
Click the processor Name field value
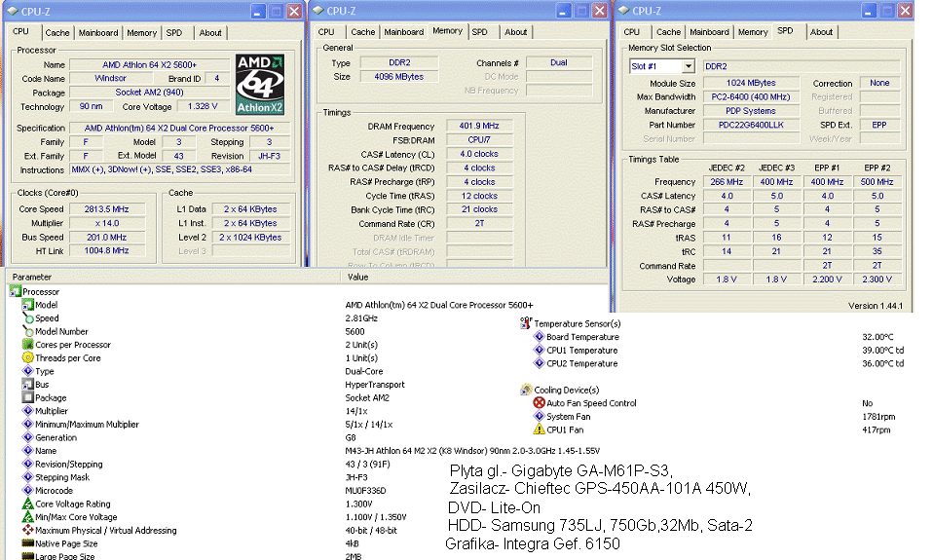pos(149,64)
